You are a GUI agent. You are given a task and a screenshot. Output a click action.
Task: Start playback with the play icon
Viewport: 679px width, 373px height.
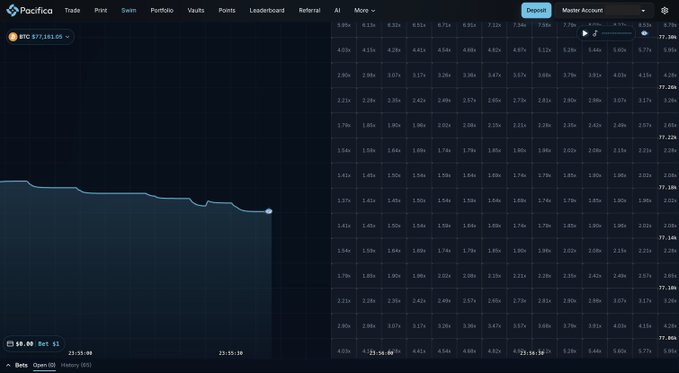coord(585,33)
